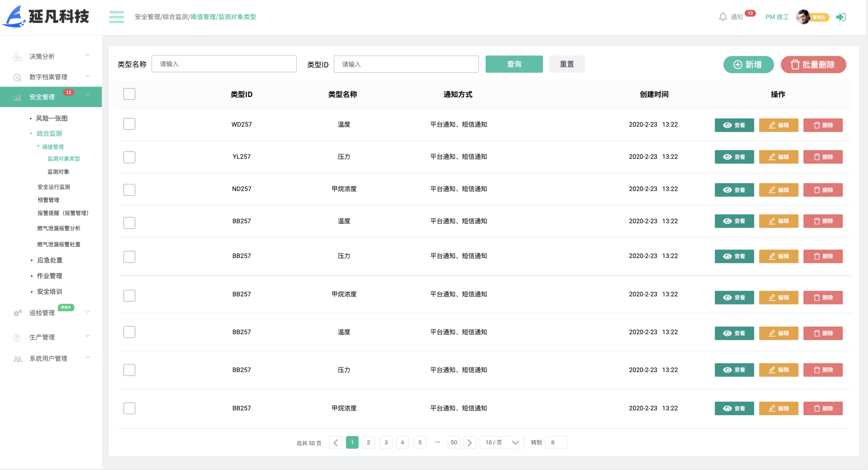Click the user avatar picture
This screenshot has height=470, width=868.
click(x=803, y=17)
